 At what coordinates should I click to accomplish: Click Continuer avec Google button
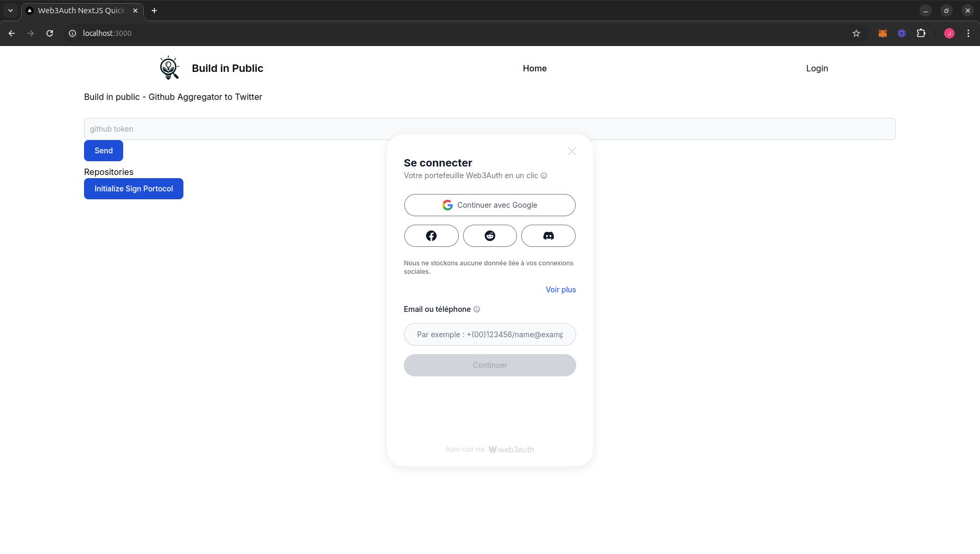[490, 205]
